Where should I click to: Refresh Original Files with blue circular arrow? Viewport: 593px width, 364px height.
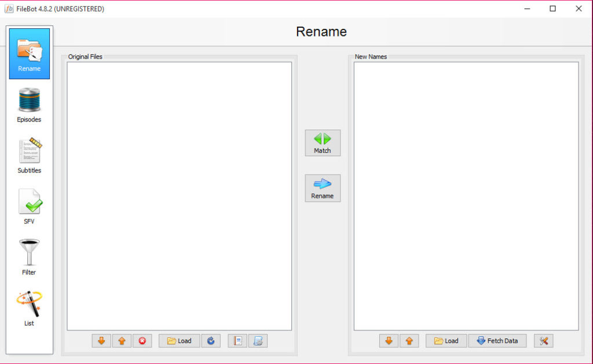pos(211,341)
